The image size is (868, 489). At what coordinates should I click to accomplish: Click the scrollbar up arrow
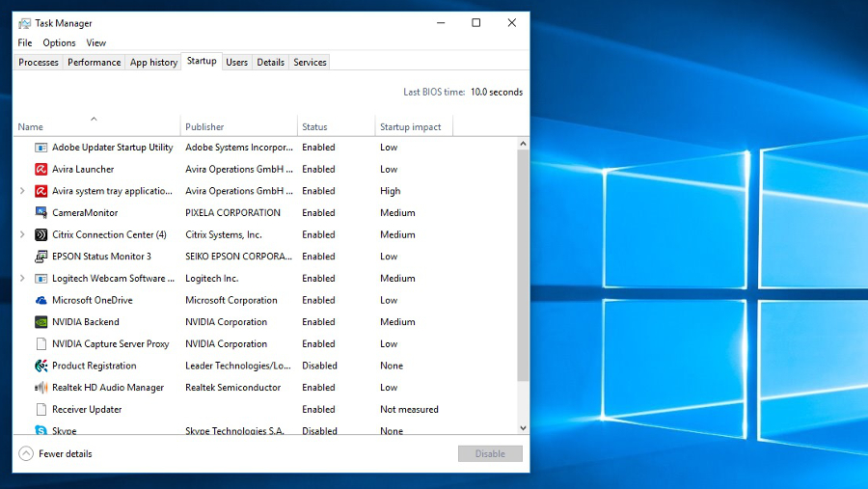point(523,144)
